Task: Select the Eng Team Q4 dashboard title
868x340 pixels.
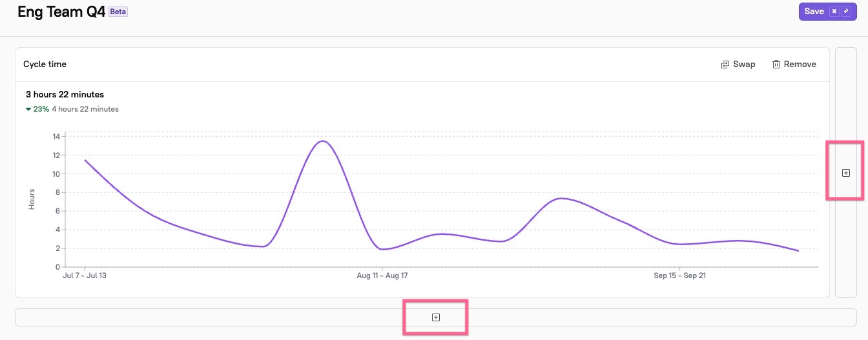Action: point(61,12)
